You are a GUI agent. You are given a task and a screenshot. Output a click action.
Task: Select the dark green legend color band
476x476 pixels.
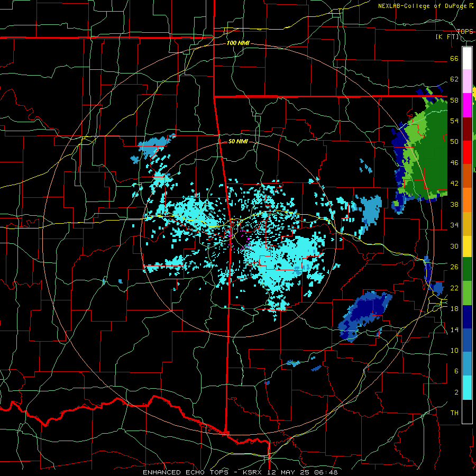click(467, 269)
